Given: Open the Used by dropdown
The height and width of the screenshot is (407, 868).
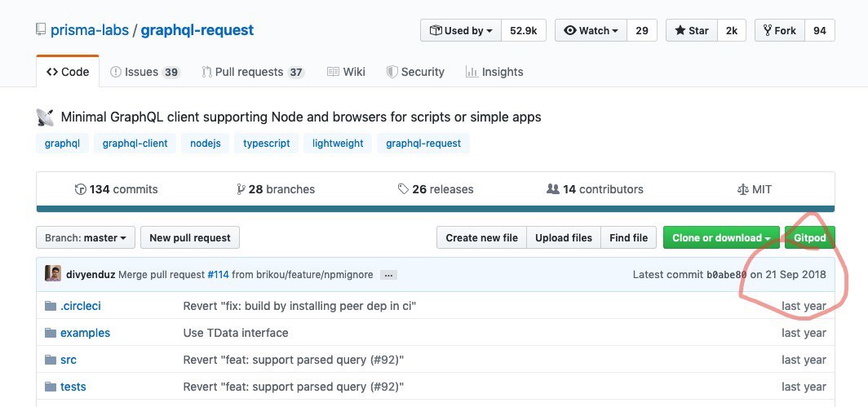Looking at the screenshot, I should coord(461,30).
